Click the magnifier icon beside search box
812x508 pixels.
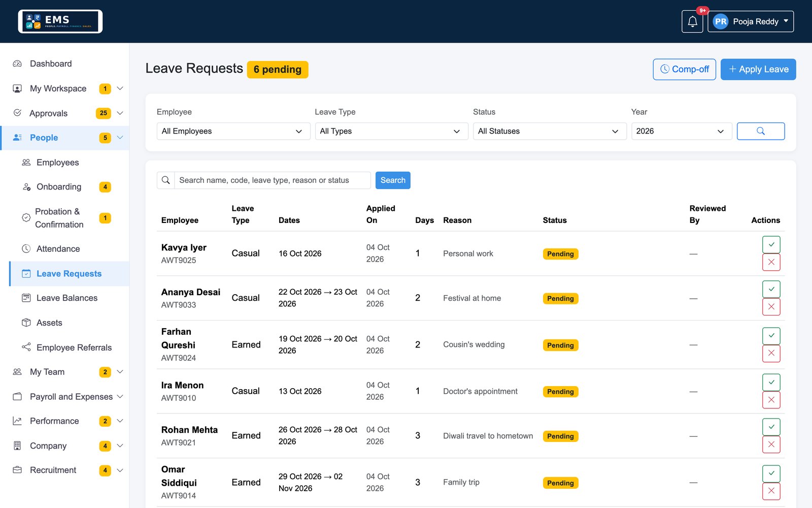click(x=165, y=180)
